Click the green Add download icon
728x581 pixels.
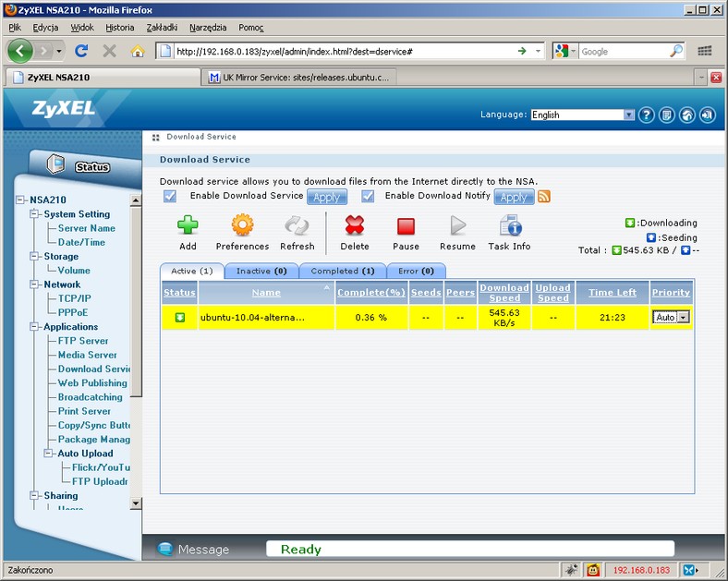188,226
